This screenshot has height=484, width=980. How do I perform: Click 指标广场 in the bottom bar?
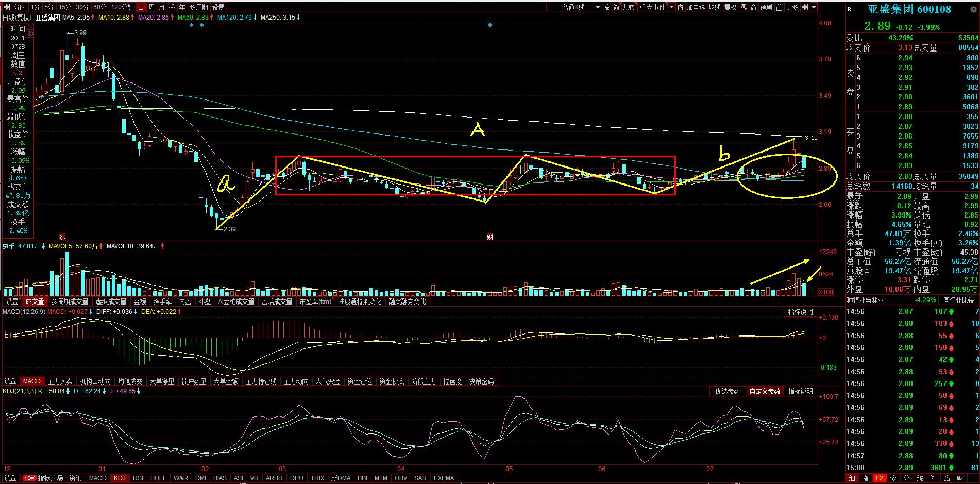click(x=51, y=478)
